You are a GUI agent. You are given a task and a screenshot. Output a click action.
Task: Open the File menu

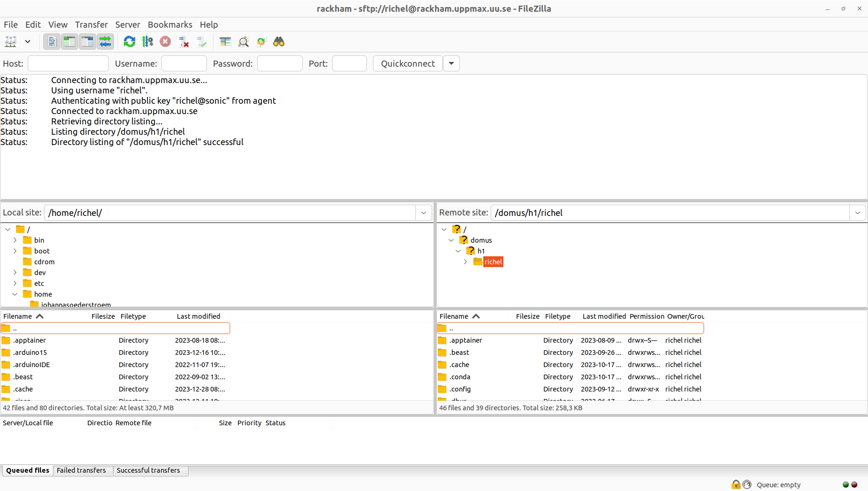pyautogui.click(x=11, y=24)
